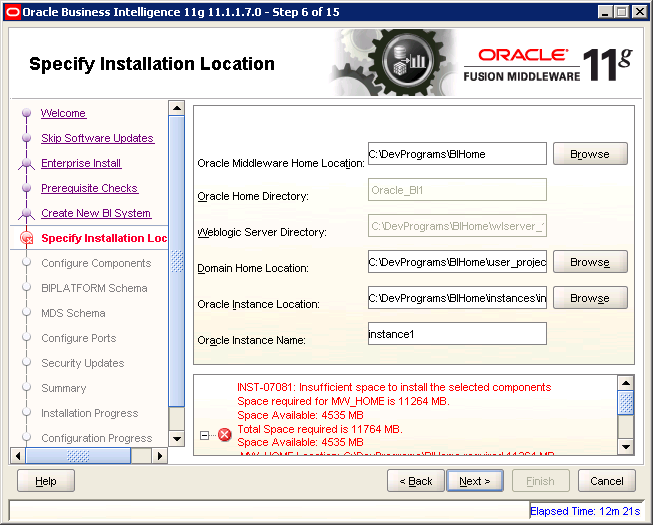Click the disabled Finish button
Screen dimensions: 653x525
click(541, 481)
